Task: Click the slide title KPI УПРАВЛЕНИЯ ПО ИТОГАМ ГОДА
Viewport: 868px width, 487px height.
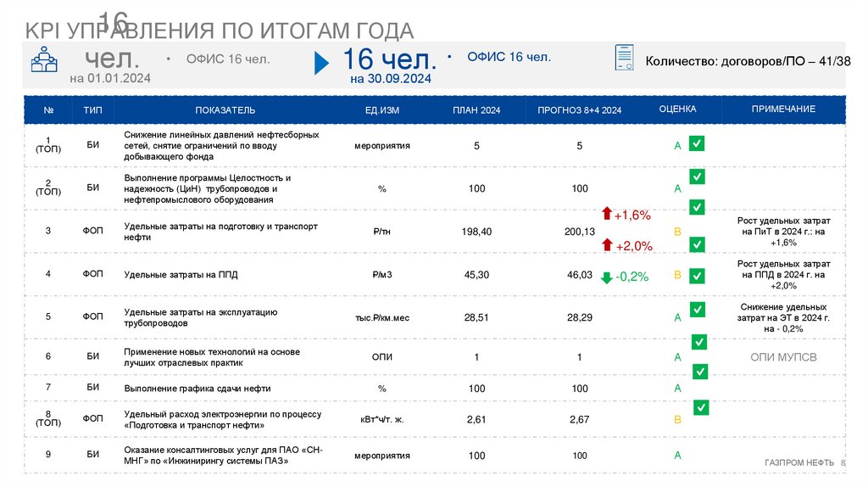Action: 220,31
